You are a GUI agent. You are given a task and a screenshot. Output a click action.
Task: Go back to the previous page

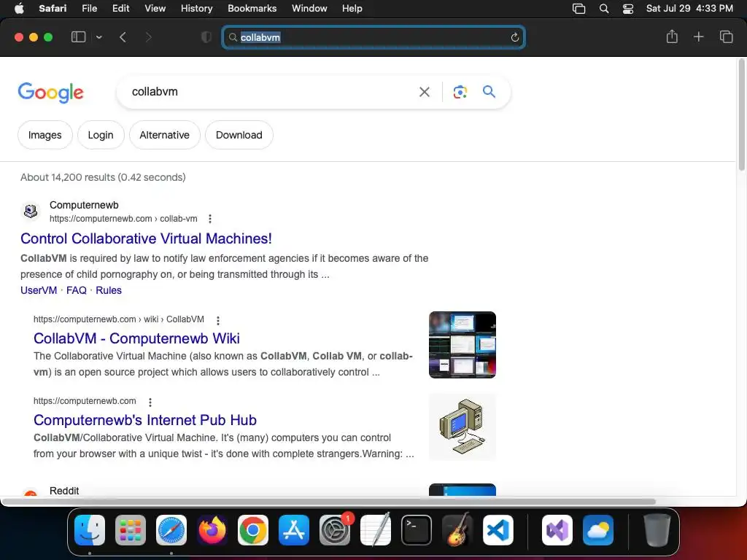[x=123, y=37]
